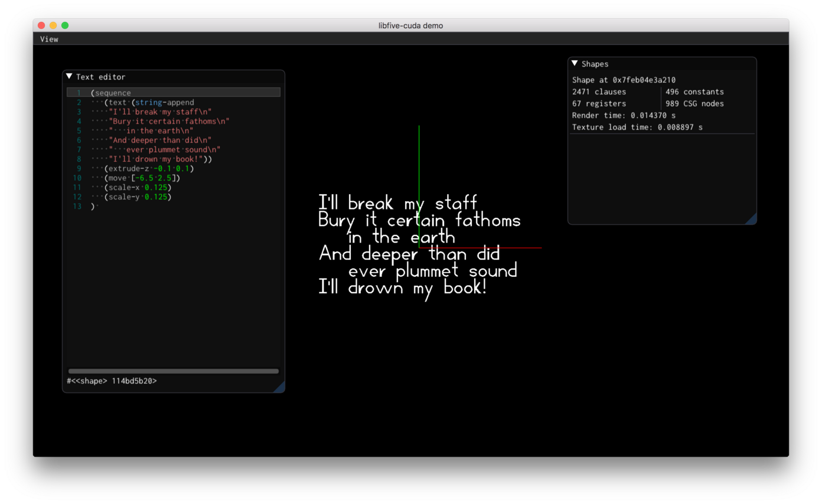Collapse the Shapes panel triangle
This screenshot has width=822, height=504.
click(575, 63)
